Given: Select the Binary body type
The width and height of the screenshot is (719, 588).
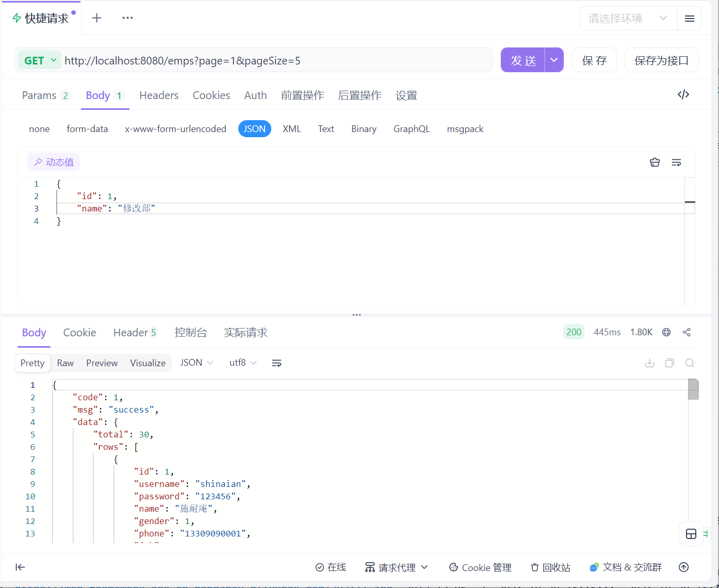Looking at the screenshot, I should point(364,129).
